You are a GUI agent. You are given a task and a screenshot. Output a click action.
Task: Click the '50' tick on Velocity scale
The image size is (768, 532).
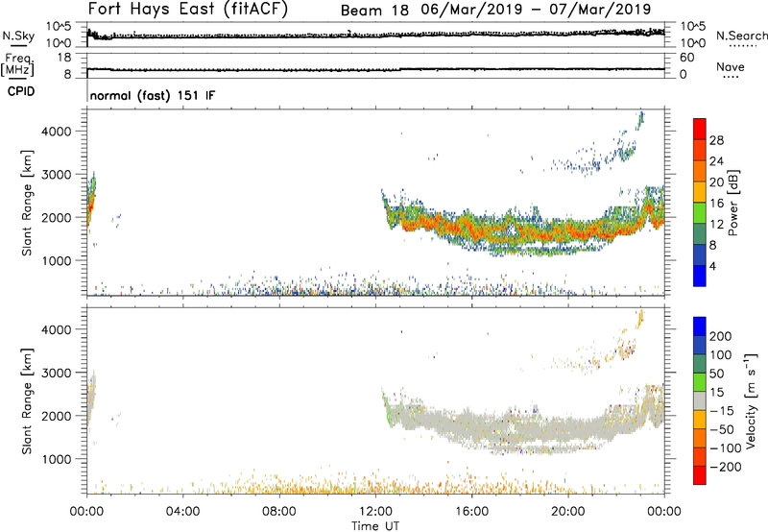tap(717, 374)
